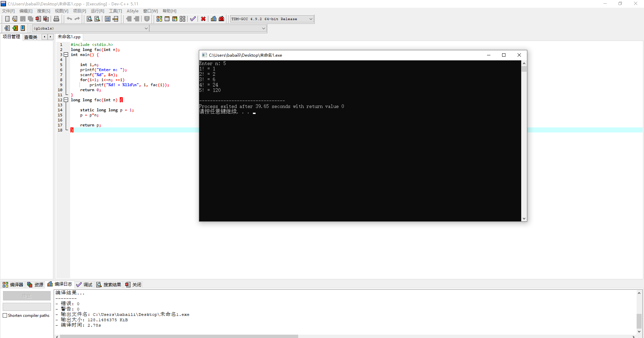Open the 工具[T] menu
The image size is (644, 338).
click(115, 11)
